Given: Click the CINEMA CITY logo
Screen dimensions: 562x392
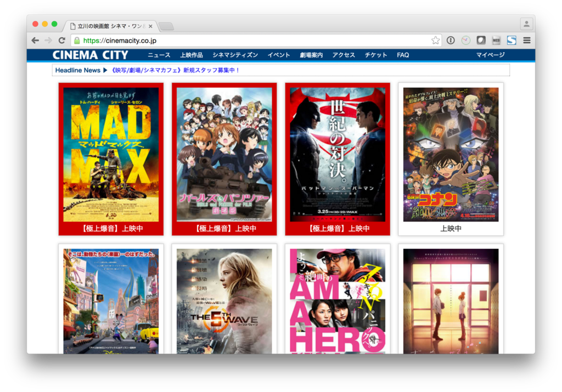Looking at the screenshot, I should click(x=91, y=55).
